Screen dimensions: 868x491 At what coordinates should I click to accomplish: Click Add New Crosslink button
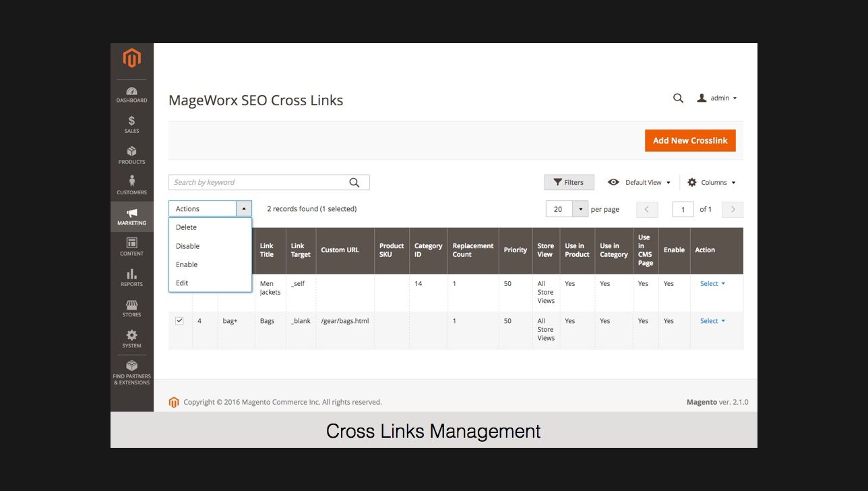pyautogui.click(x=690, y=140)
